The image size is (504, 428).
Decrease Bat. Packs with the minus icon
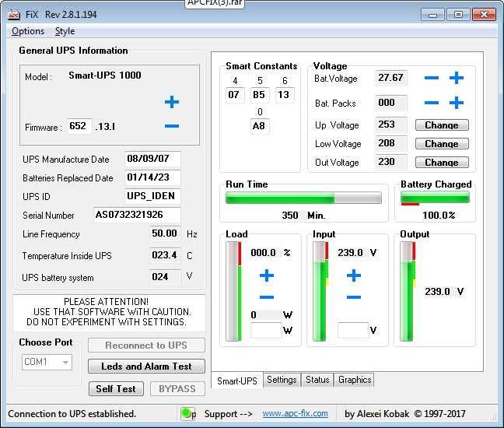tap(432, 103)
